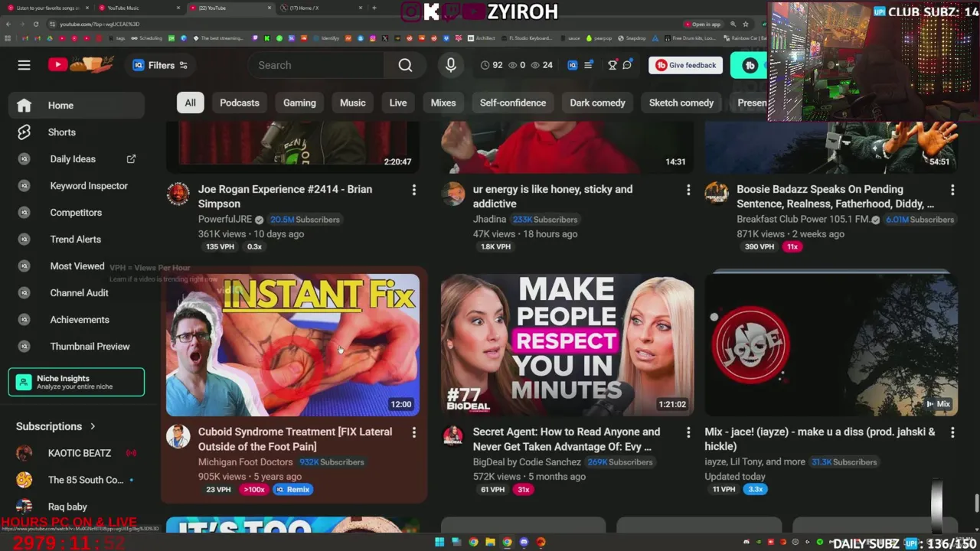This screenshot has width=980, height=551.
Task: Open Competitors in sidebar
Action: (76, 212)
